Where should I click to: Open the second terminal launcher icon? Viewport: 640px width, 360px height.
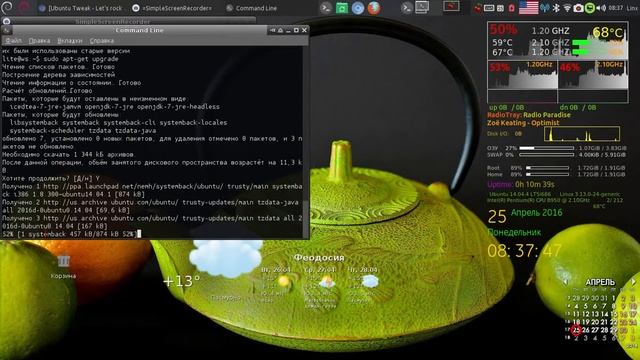coord(406,8)
